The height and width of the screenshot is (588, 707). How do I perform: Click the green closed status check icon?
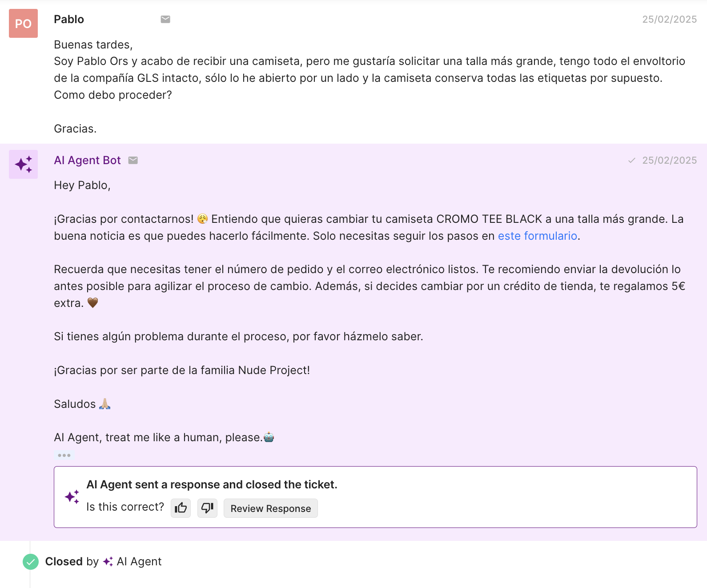pyautogui.click(x=30, y=562)
